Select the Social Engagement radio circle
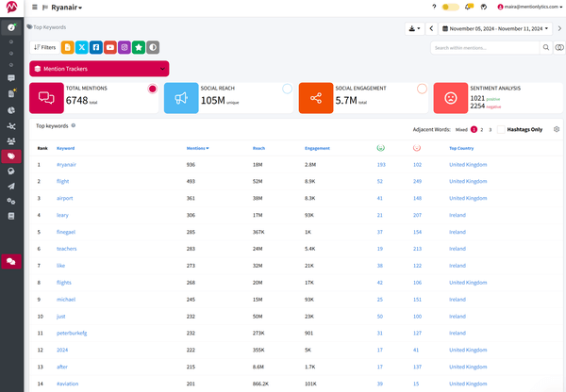 click(x=422, y=89)
